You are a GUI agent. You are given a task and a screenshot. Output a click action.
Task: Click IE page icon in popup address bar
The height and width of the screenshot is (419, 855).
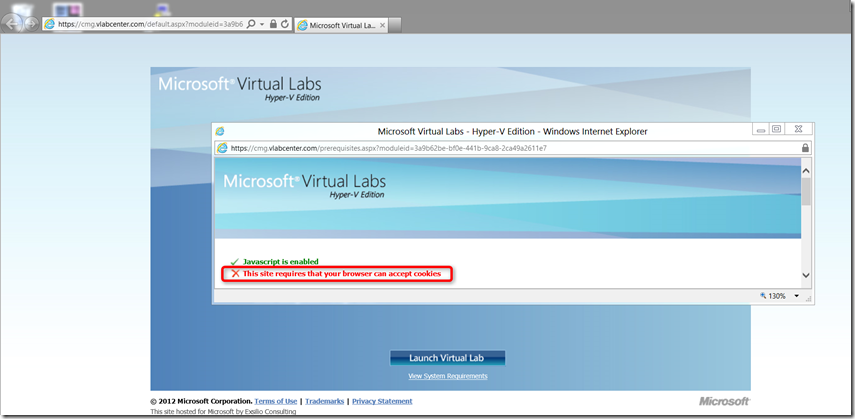[222, 148]
